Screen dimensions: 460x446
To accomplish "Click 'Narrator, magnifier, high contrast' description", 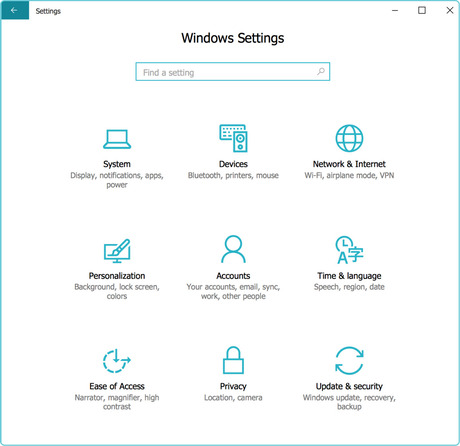I will pos(117,402).
